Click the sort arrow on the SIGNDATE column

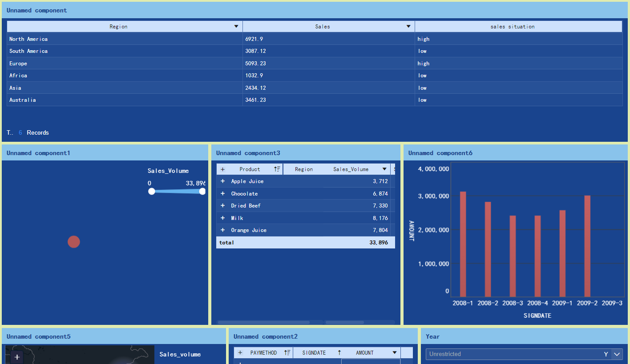click(x=339, y=352)
